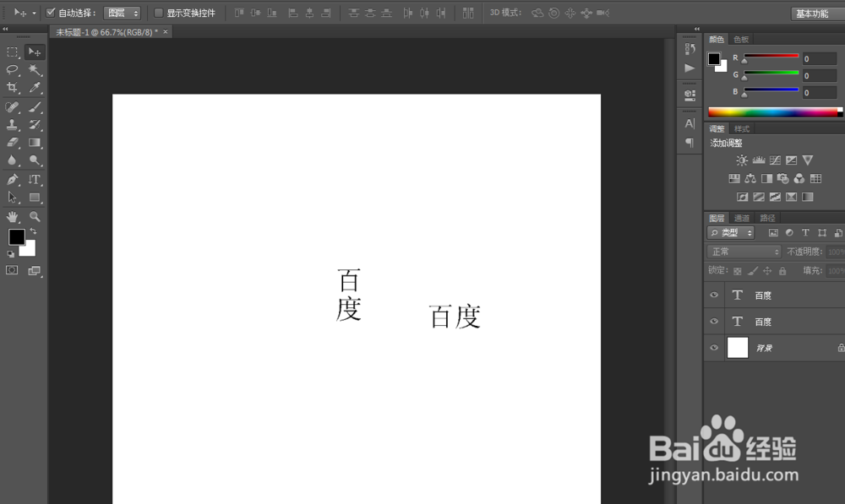This screenshot has height=504, width=845.
Task: Filter layers by type (T) layers
Action: pos(805,233)
